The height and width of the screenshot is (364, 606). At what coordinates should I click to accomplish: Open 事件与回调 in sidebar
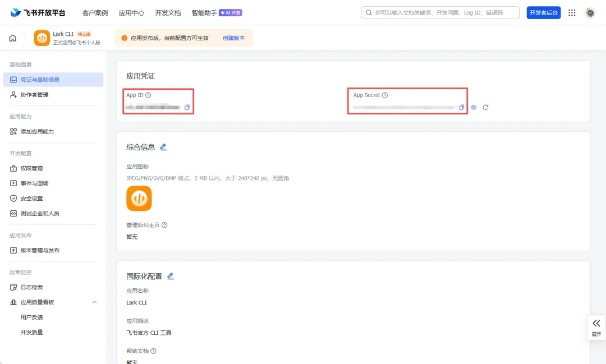(53, 183)
